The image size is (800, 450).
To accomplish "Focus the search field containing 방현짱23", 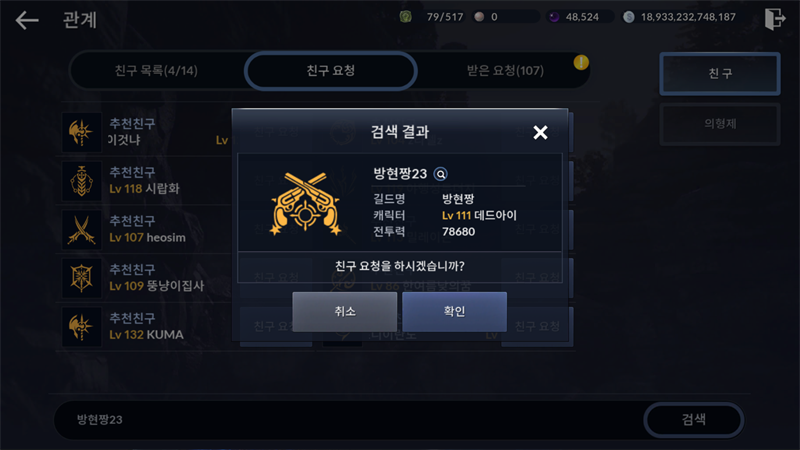I will click(349, 419).
